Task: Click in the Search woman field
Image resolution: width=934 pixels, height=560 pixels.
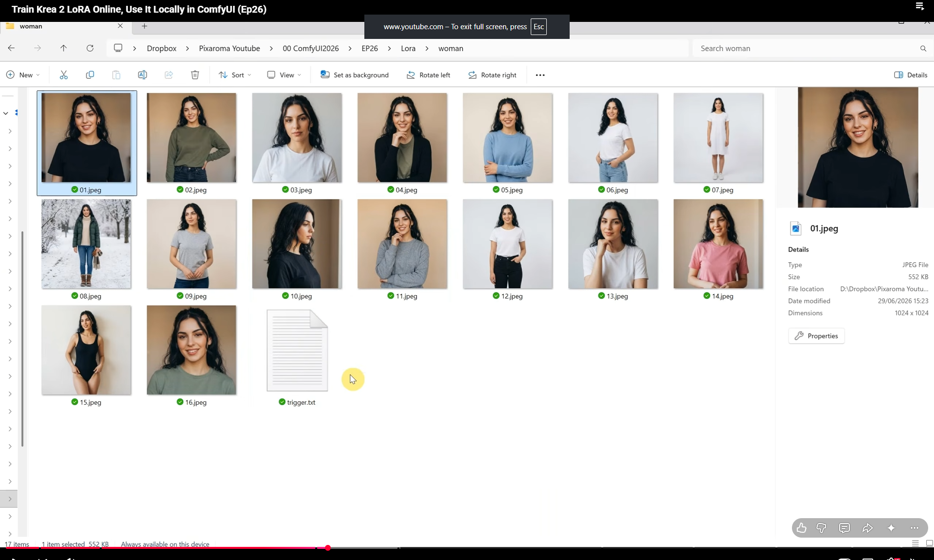Action: click(x=808, y=49)
